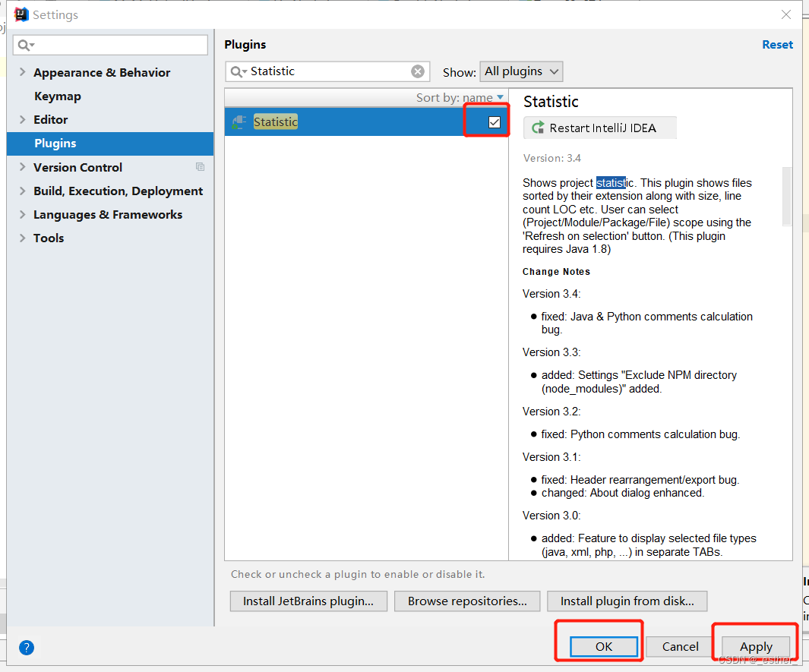Click the Statistic title in details pane
Screen dimensions: 809x672
(551, 102)
